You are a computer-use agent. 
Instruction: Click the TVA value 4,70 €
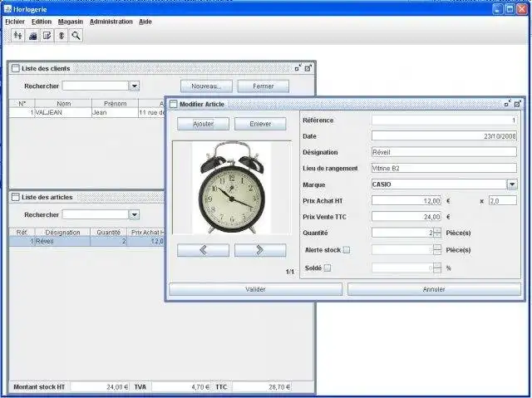pyautogui.click(x=180, y=387)
